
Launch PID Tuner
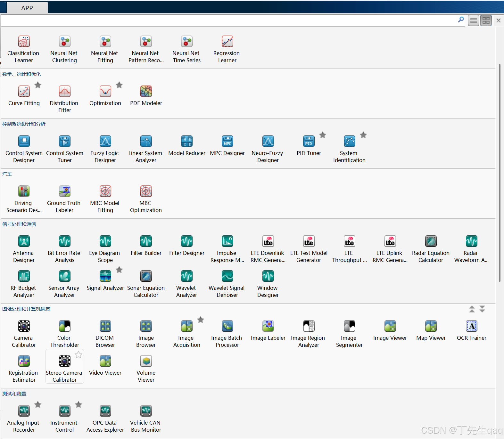pos(309,146)
